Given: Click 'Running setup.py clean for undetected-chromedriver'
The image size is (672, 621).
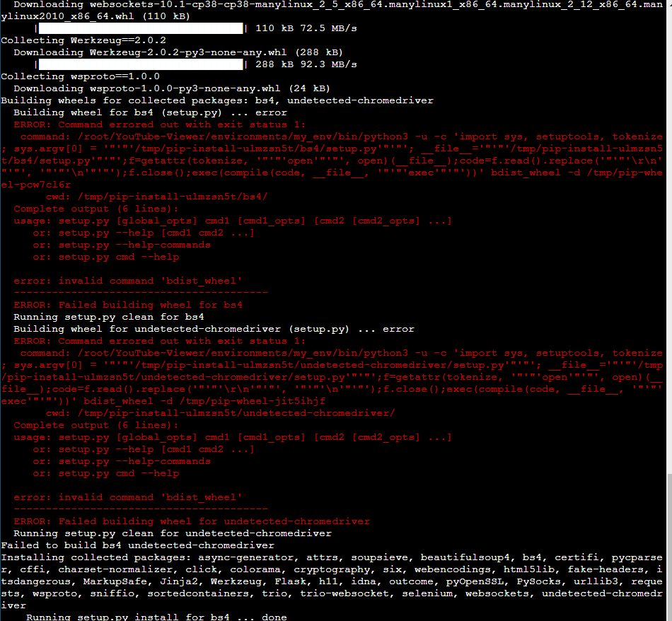Looking at the screenshot, I should pos(173,533).
